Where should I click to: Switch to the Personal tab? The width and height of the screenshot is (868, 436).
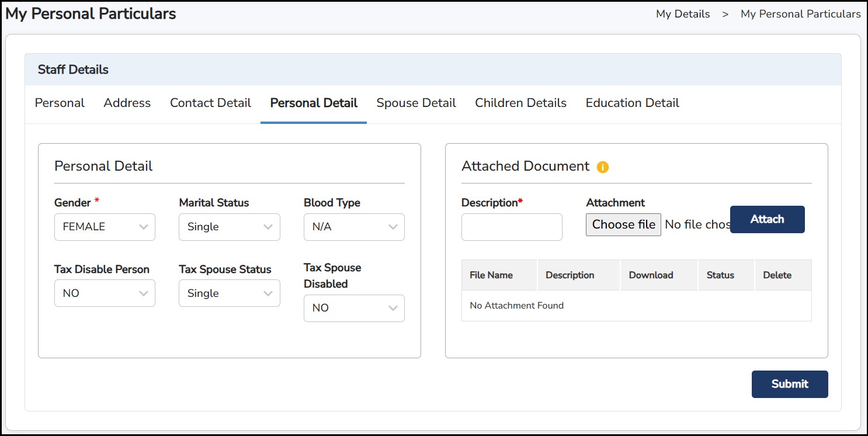60,103
